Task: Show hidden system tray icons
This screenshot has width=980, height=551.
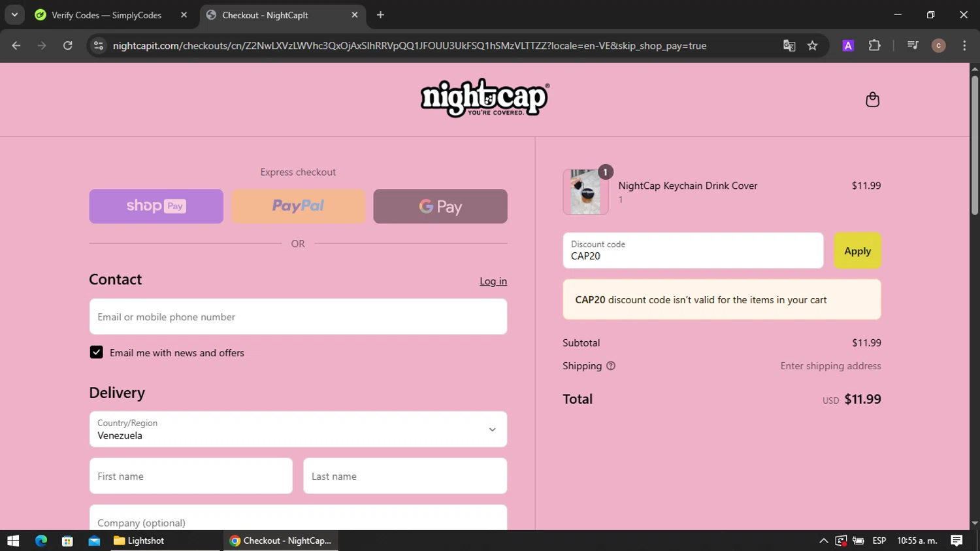Action: [824, 541]
